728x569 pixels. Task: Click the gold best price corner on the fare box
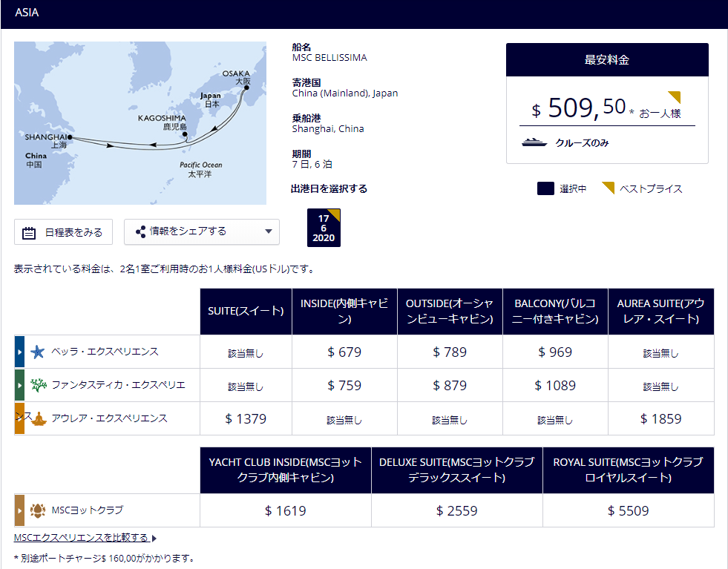(x=675, y=97)
